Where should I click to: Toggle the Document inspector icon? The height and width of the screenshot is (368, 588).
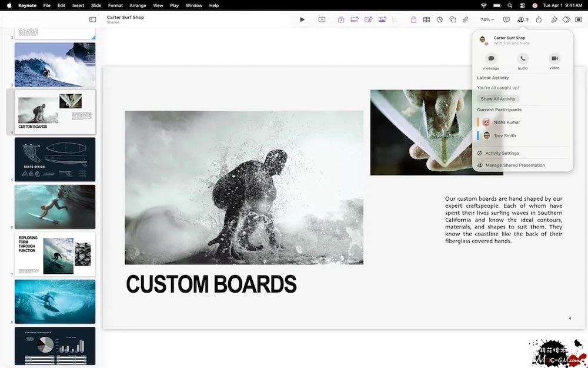tap(579, 19)
